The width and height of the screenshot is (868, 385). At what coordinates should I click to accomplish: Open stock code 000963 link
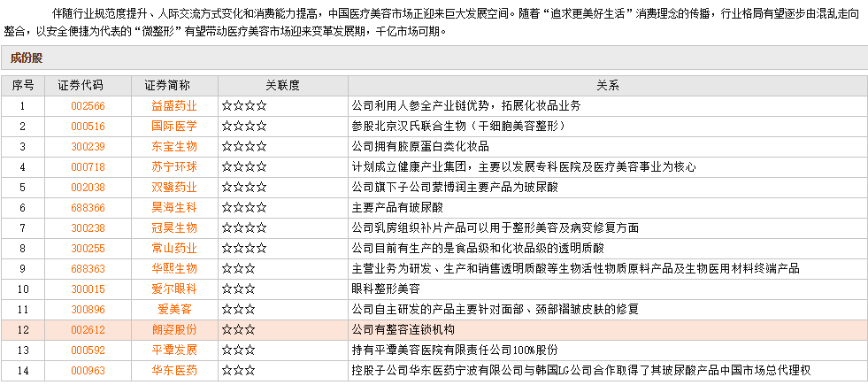(x=88, y=371)
